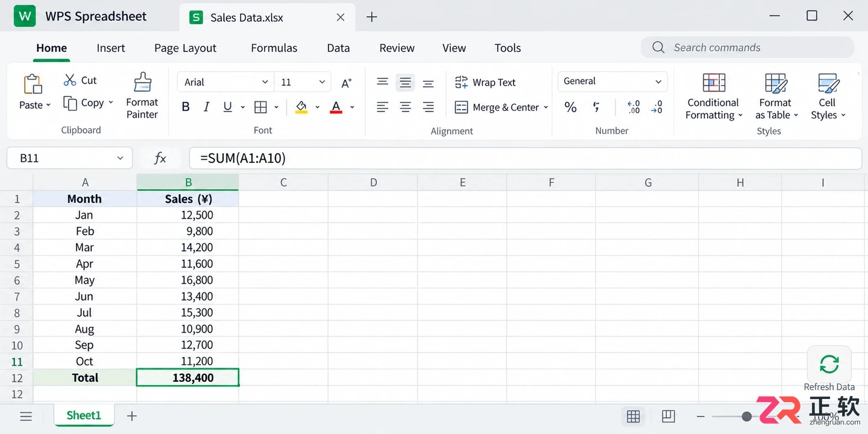Open the sheet list hamburger menu
This screenshot has width=868, height=434.
pyautogui.click(x=26, y=416)
